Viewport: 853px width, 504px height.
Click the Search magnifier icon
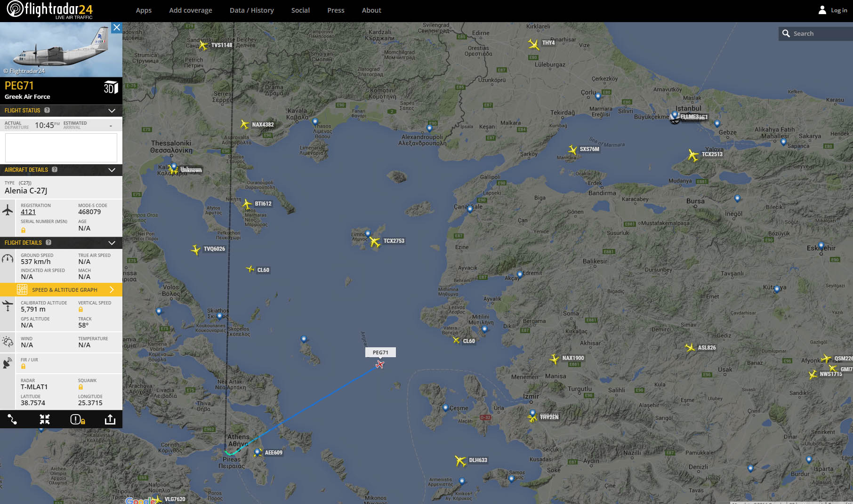pyautogui.click(x=786, y=33)
